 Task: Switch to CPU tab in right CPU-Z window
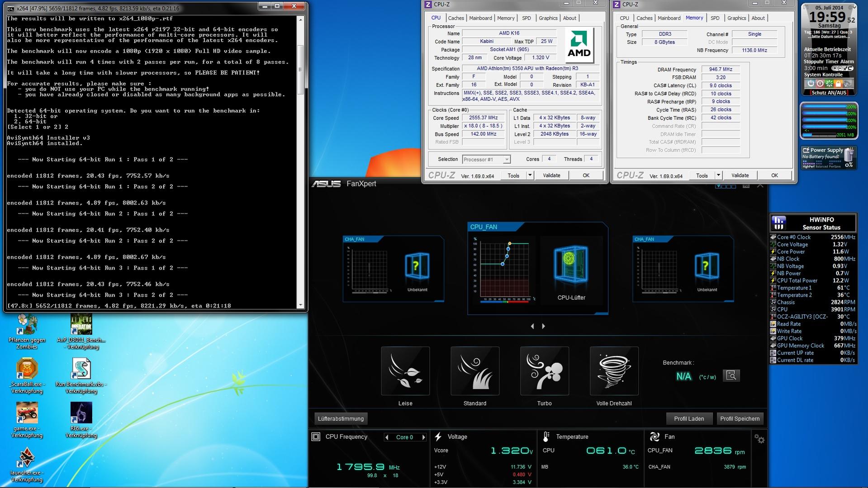(x=625, y=18)
